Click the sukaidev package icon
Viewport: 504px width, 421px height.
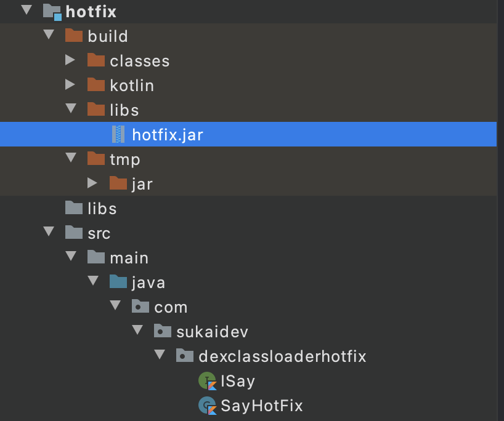[162, 332]
